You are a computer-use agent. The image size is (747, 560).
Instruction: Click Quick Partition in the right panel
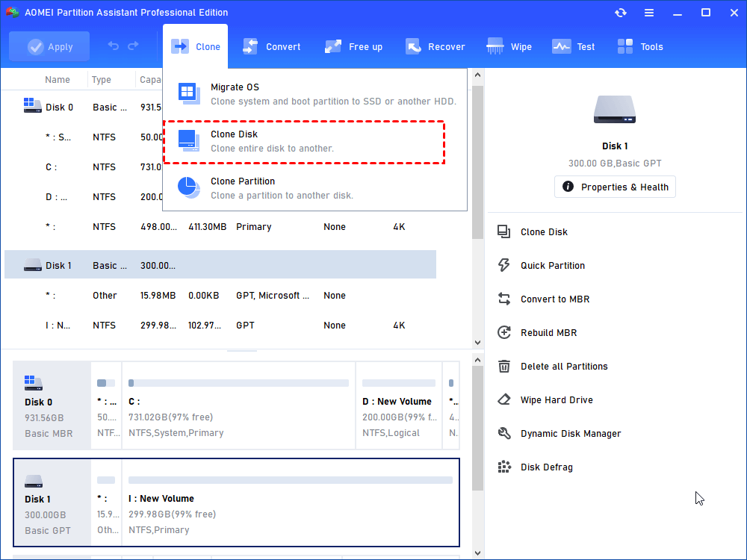[x=552, y=265]
